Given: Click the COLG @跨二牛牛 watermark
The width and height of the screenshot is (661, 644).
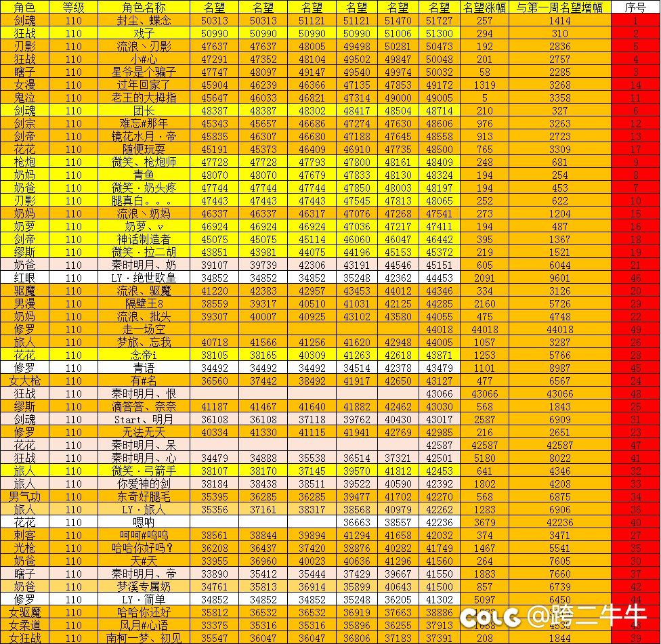Looking at the screenshot, I should [553, 616].
